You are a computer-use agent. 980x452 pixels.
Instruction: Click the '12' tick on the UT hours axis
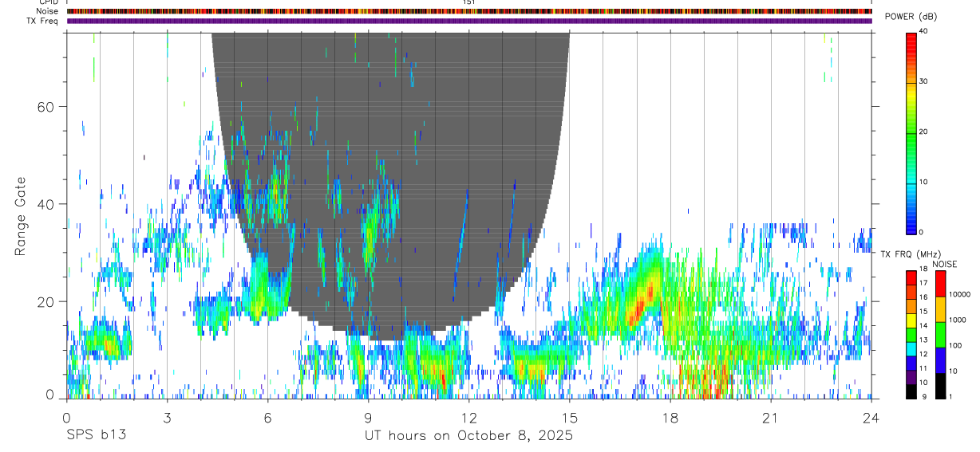(x=468, y=418)
